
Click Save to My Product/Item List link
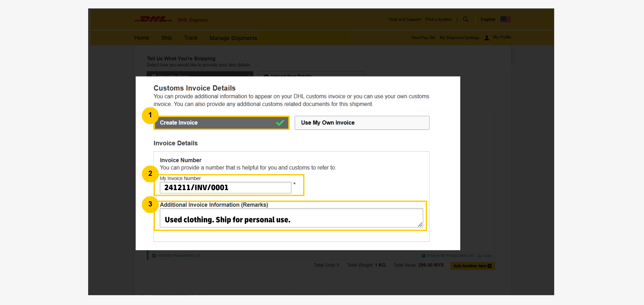click(450, 256)
